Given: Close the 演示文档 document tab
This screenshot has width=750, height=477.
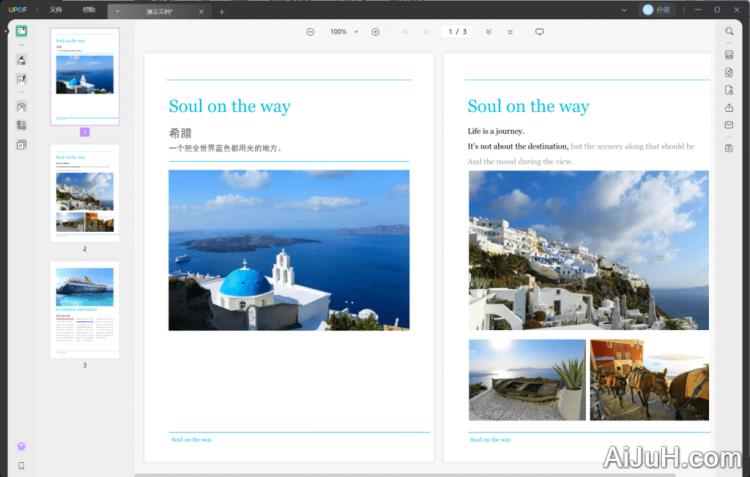Looking at the screenshot, I should pyautogui.click(x=200, y=12).
